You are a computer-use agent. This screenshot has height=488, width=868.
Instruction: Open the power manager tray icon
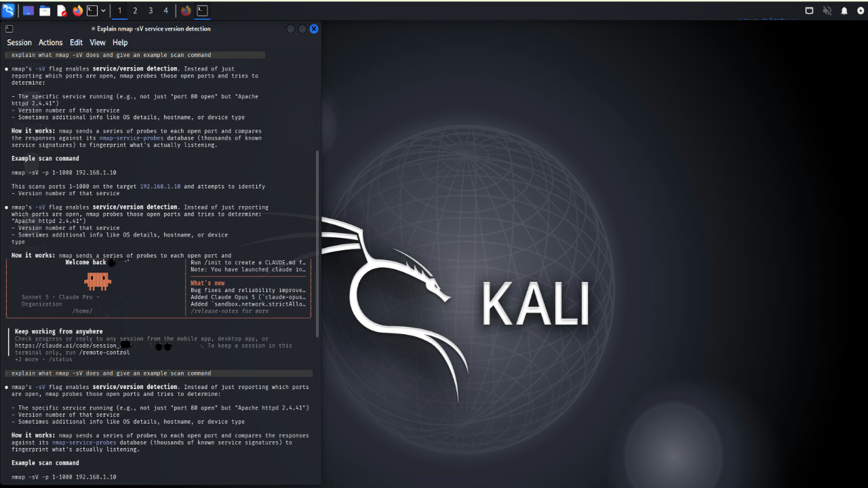point(861,11)
